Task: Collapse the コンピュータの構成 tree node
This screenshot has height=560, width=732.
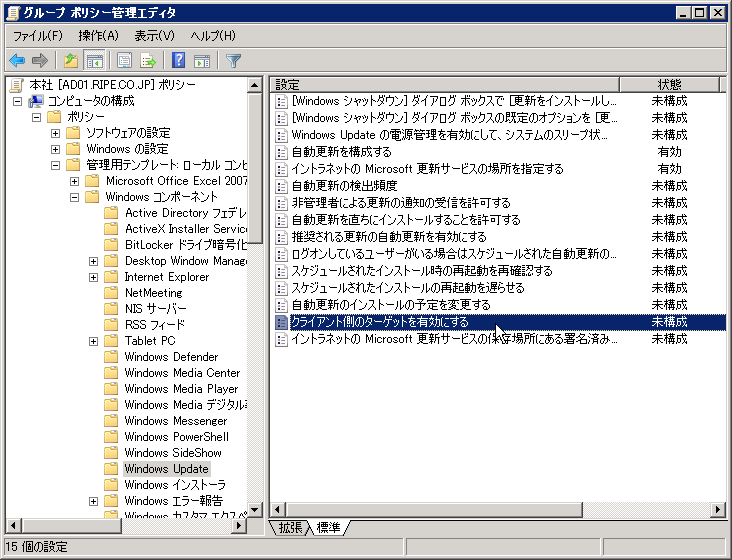Action: tap(18, 101)
